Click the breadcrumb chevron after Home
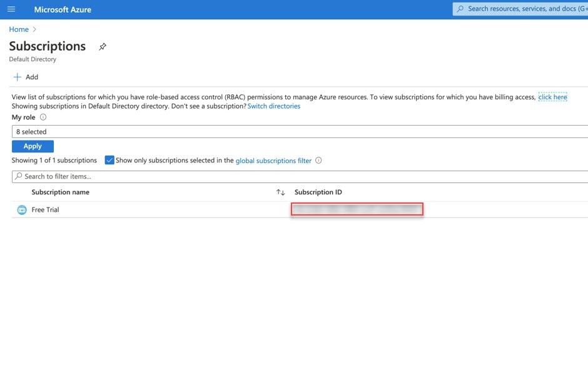The width and height of the screenshot is (588, 378). click(x=34, y=29)
